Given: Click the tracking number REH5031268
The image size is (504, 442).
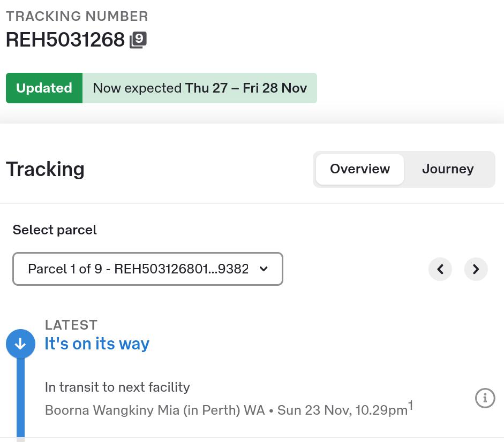Looking at the screenshot, I should 65,40.
